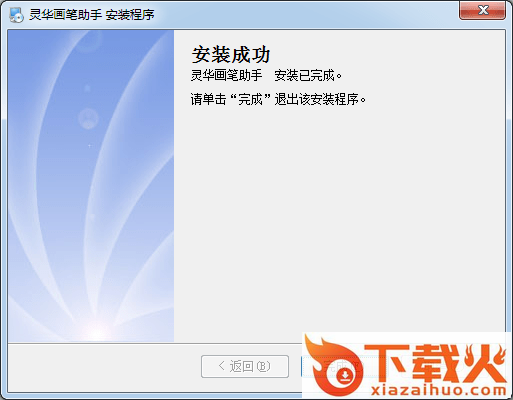513x400 pixels.
Task: Click the quoted 完成 word in instructions
Action: (250, 99)
